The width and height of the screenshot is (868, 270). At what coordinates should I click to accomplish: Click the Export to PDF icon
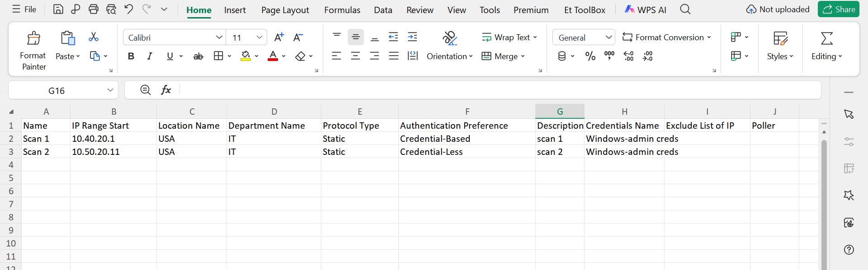75,9
